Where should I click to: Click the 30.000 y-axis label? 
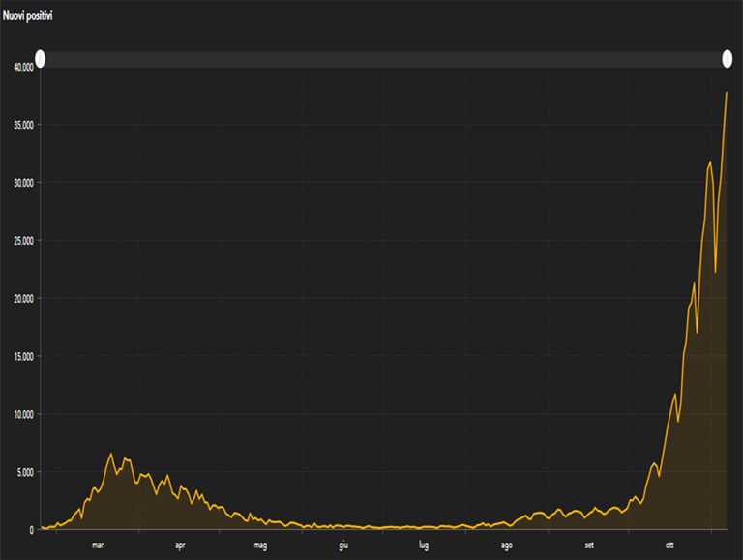click(23, 183)
